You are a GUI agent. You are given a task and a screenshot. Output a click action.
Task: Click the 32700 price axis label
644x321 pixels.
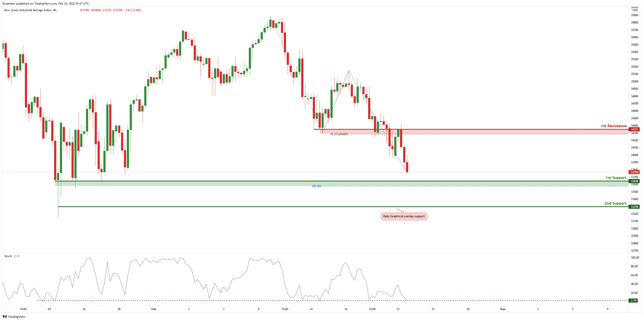point(635,251)
